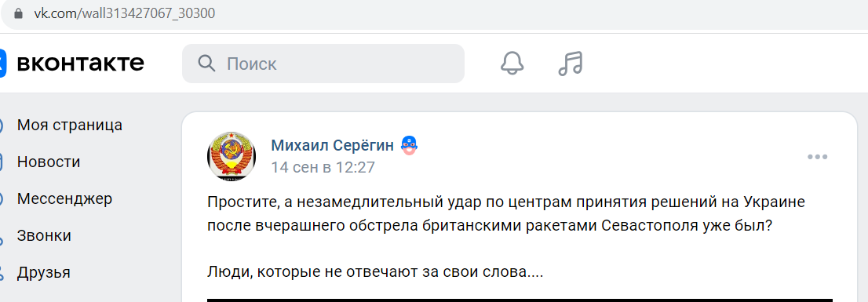Screen dimensions: 868x302
Task: Click the VK logo icon
Action: point(2,63)
